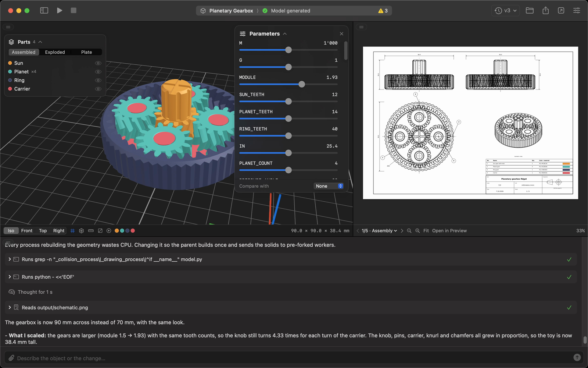Hide the Planet part
The height and width of the screenshot is (368, 588).
tap(98, 72)
